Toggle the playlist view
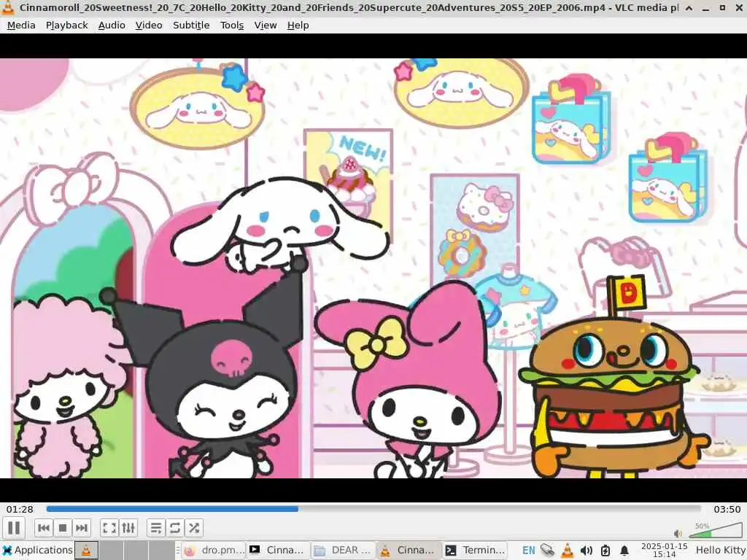 [156, 528]
